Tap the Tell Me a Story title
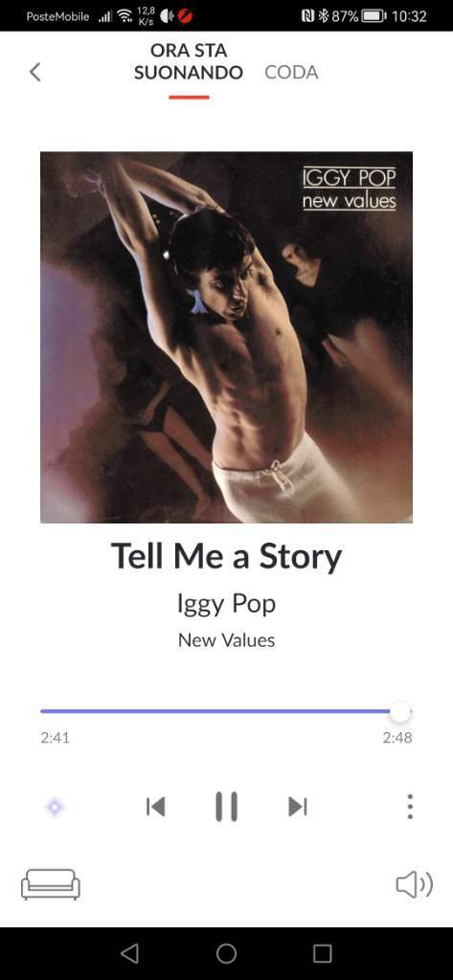Viewport: 453px width, 980px height. pyautogui.click(x=226, y=557)
